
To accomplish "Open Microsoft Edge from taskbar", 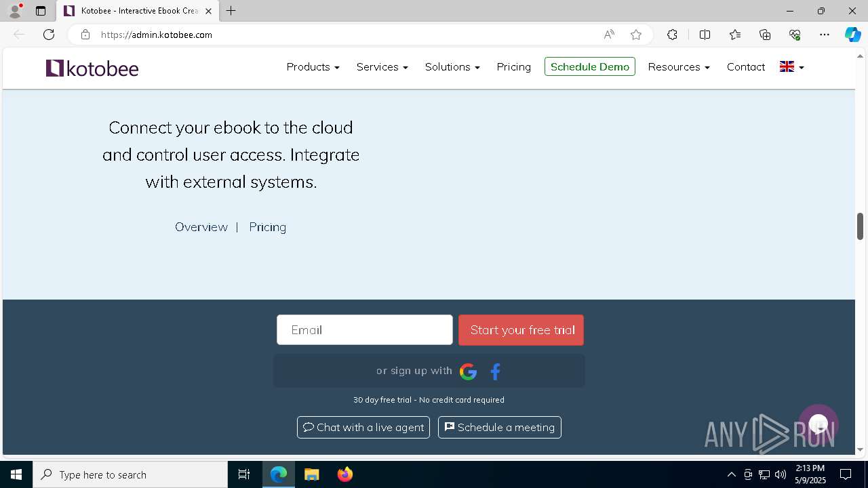I will (279, 474).
